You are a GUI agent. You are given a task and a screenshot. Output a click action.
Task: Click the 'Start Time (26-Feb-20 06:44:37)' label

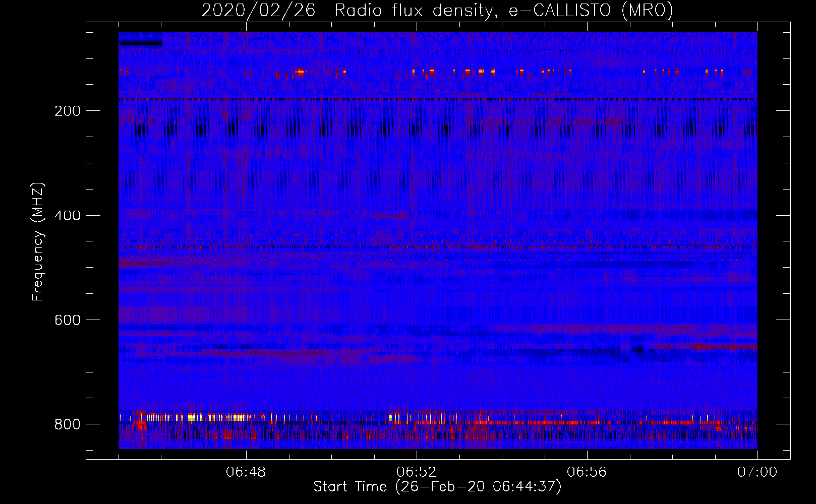click(x=437, y=487)
